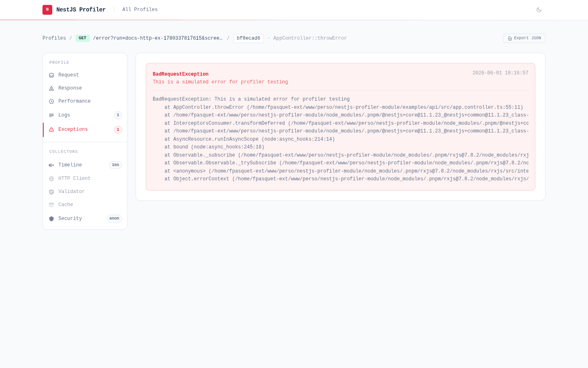This screenshot has height=368, width=588.
Task: Click the Cache layers icon
Action: coord(51,205)
